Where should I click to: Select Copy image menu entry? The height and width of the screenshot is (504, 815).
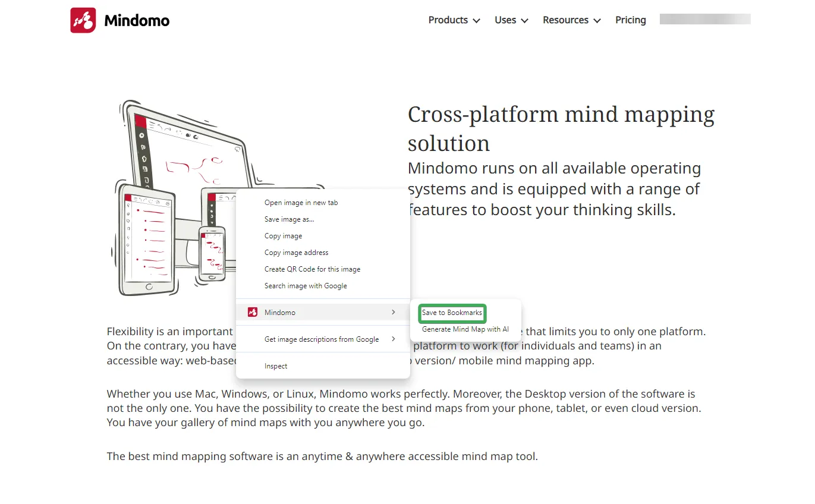[x=323, y=236]
